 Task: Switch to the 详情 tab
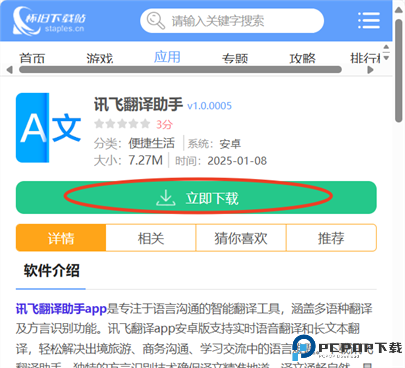coord(61,238)
